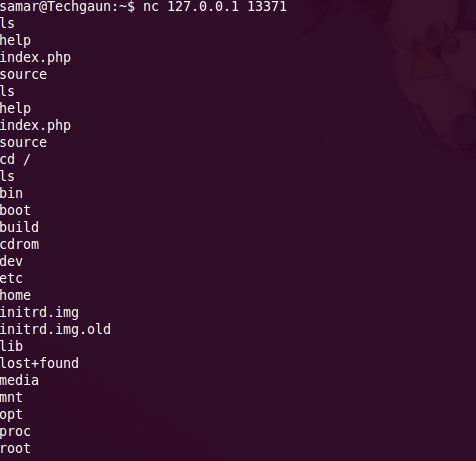Click the 'lost+found' directory entry
Image resolution: width=476 pixels, height=461 pixels.
39,363
